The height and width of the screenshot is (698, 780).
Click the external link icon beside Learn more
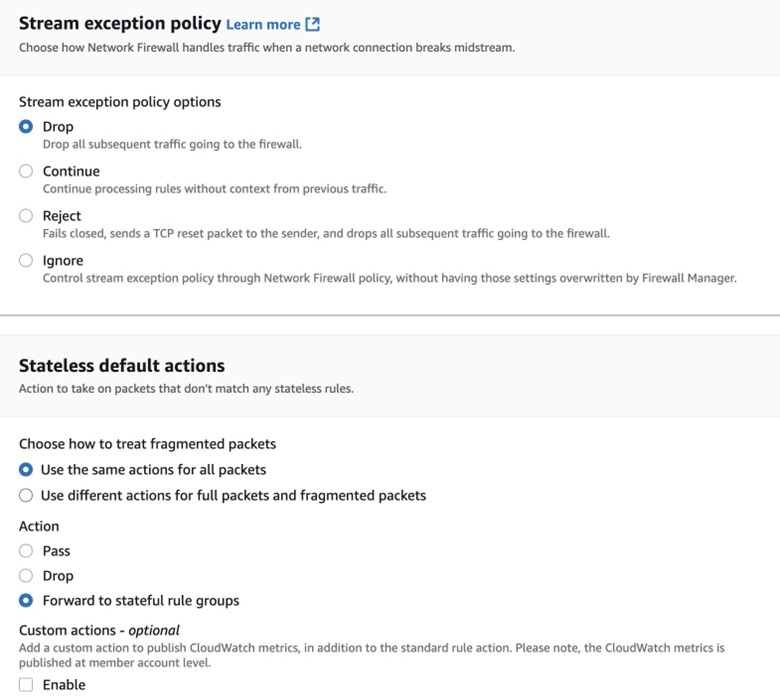pos(312,24)
